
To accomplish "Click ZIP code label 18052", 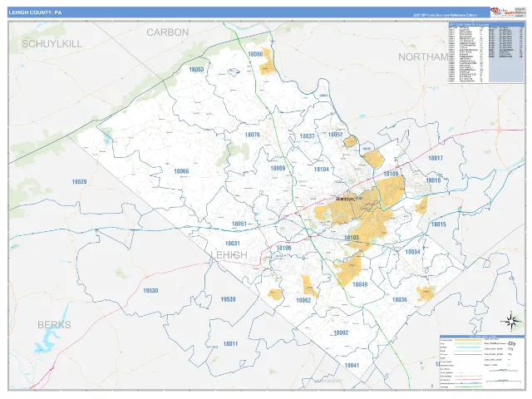I will tap(335, 135).
